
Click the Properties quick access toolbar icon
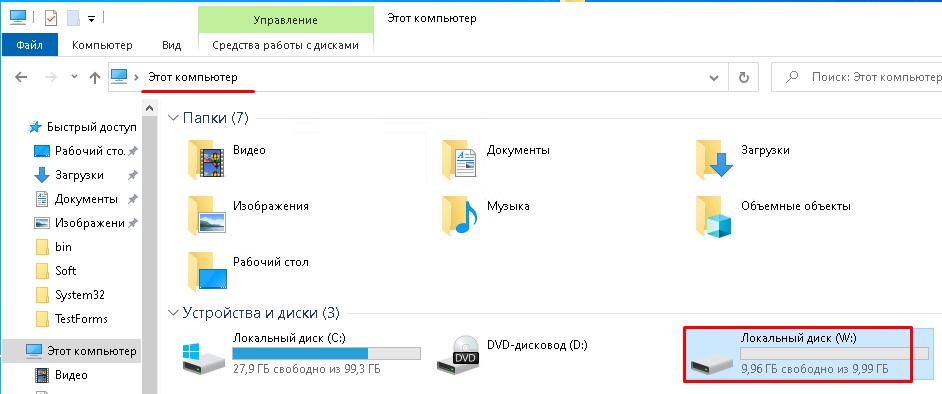pyautogui.click(x=50, y=19)
